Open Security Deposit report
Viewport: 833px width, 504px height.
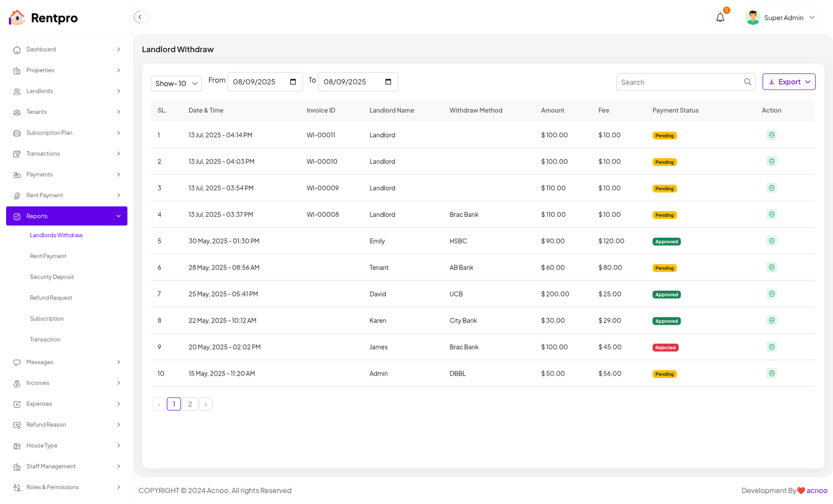point(52,277)
